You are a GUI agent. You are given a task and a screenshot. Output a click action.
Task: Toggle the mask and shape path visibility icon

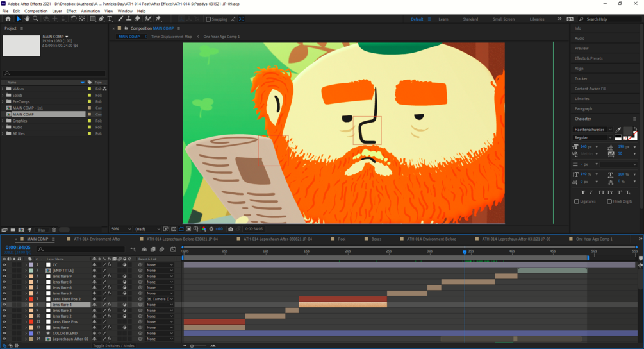181,229
